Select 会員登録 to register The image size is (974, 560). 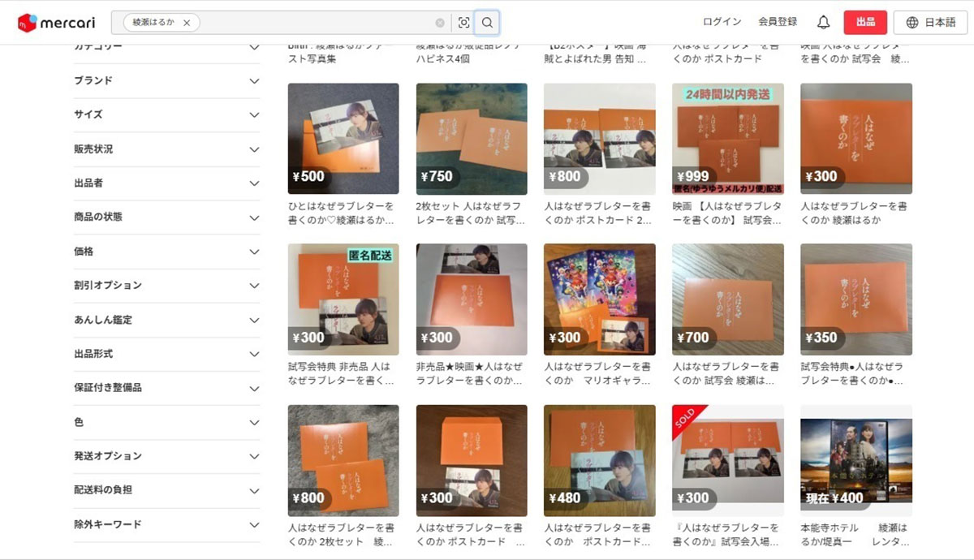coord(777,22)
